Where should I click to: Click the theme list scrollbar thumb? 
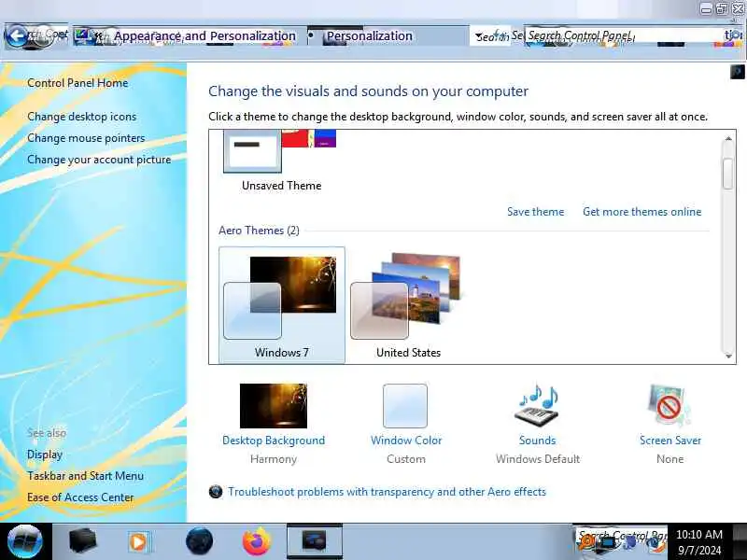727,174
